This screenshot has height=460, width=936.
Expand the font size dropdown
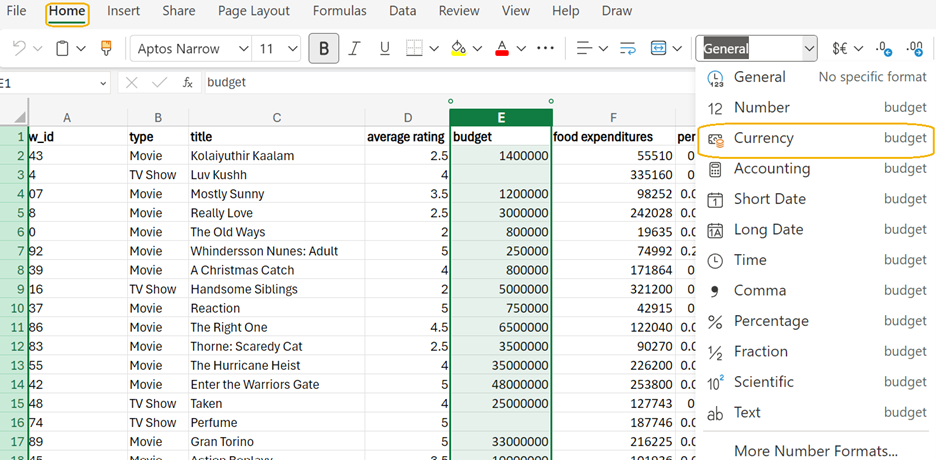pyautogui.click(x=293, y=48)
